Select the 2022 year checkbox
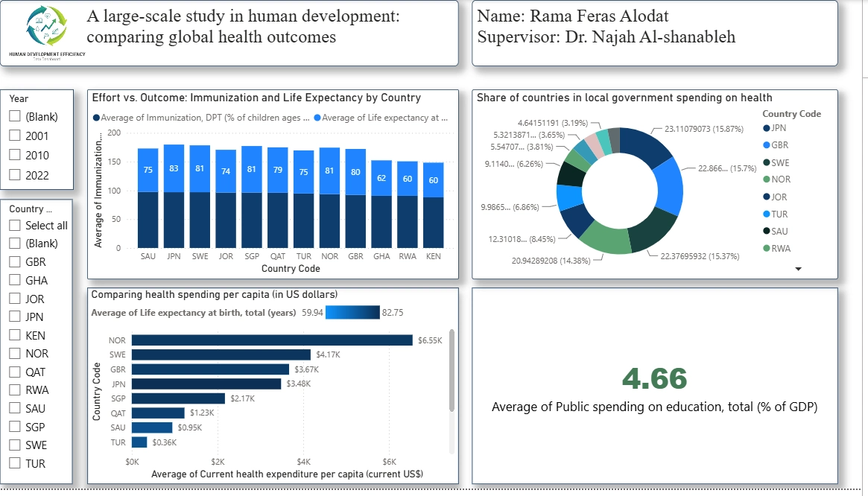This screenshot has height=496, width=868. coord(15,175)
